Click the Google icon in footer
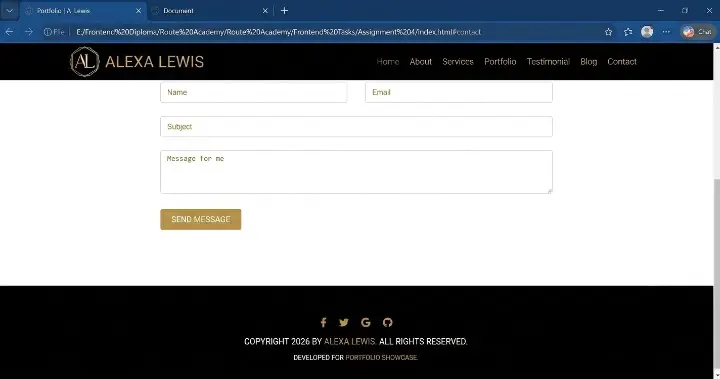This screenshot has height=379, width=720. pyautogui.click(x=366, y=322)
